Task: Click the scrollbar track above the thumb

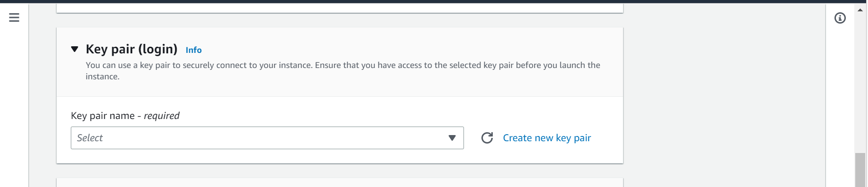Action: [x=860, y=83]
